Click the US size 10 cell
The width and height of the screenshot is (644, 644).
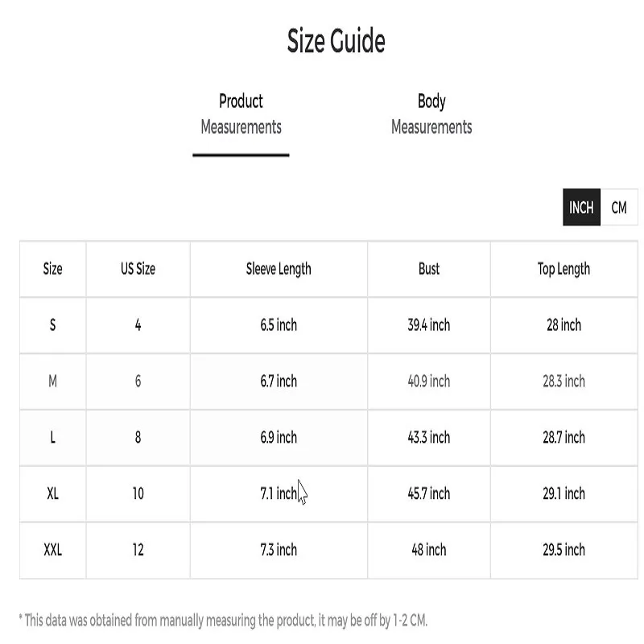[x=138, y=493]
